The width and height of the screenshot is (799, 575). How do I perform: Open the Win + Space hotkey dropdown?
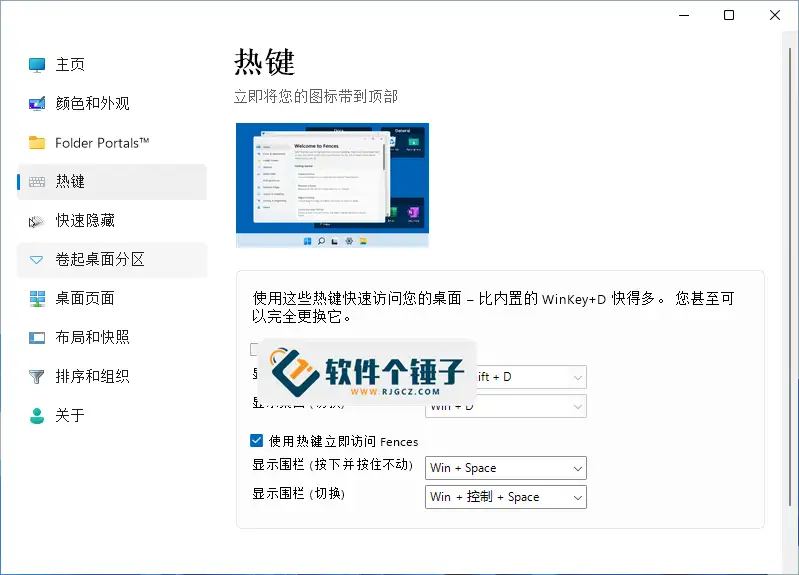(x=505, y=468)
